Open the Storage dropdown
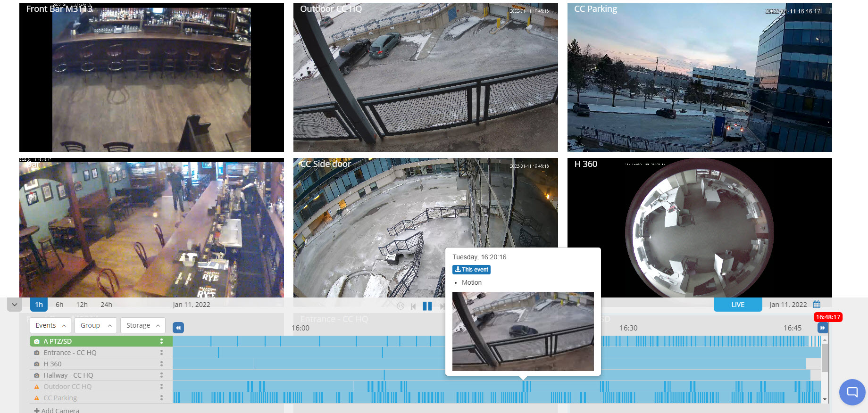 pos(143,325)
